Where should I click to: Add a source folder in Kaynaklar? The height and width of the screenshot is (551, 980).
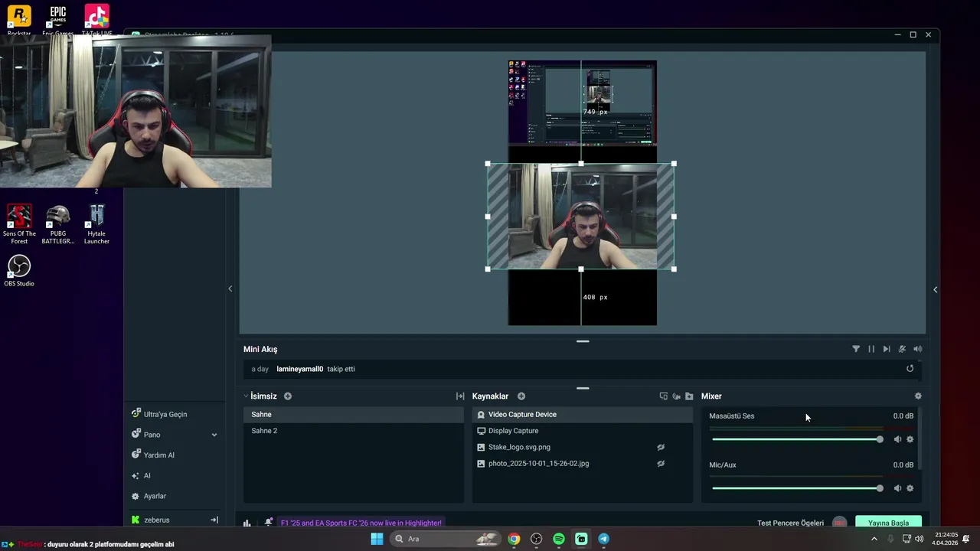click(689, 396)
